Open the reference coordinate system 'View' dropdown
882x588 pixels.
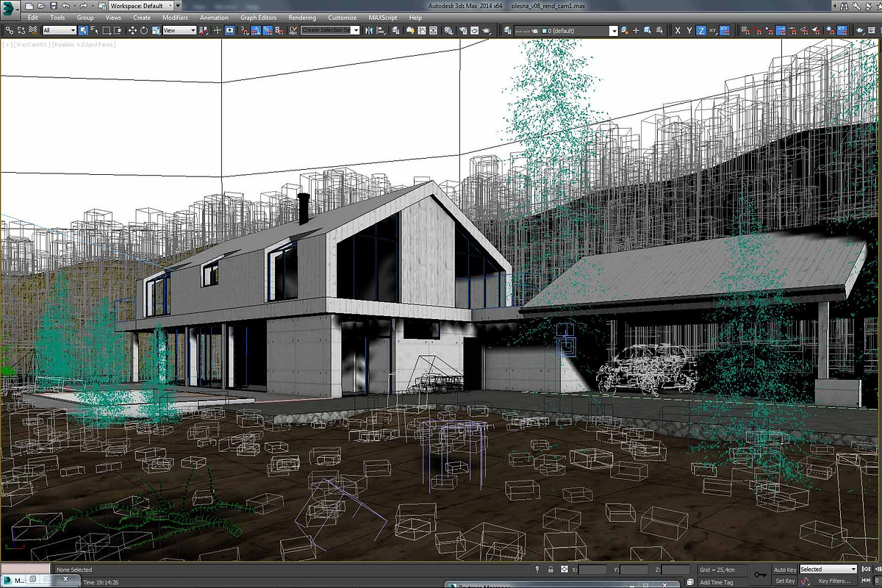click(x=179, y=31)
